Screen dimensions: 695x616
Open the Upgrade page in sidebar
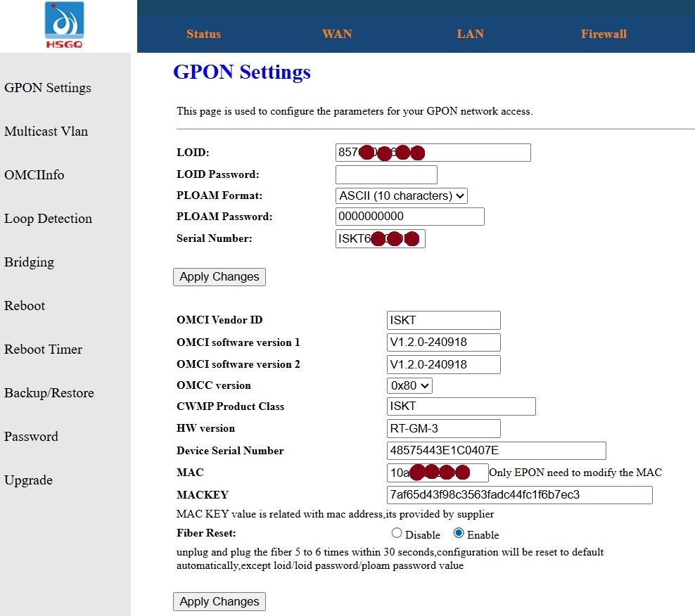coord(28,480)
